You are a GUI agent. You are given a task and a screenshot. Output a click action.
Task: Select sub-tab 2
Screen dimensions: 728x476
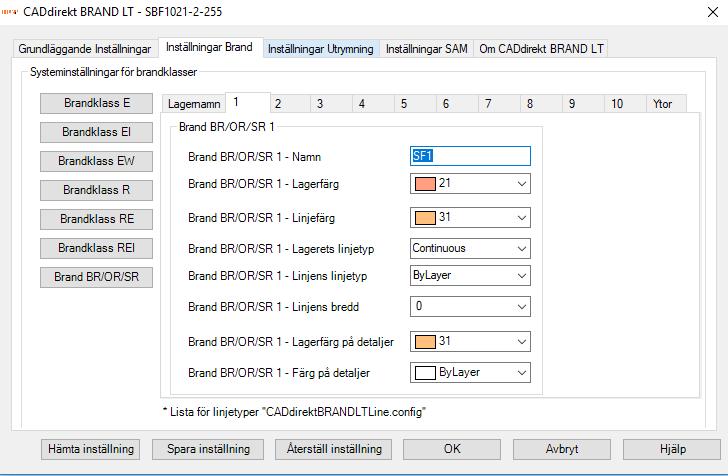point(290,104)
